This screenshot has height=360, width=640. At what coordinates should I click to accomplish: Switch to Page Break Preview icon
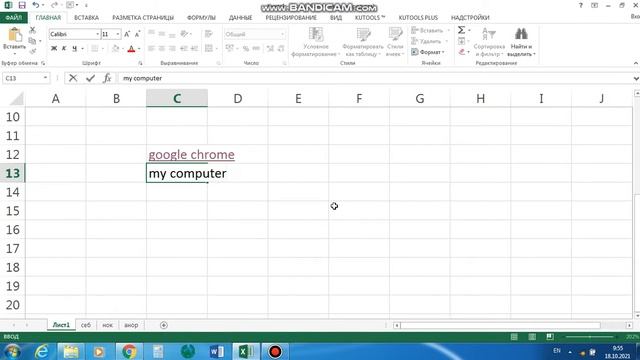pyautogui.click(x=550, y=337)
